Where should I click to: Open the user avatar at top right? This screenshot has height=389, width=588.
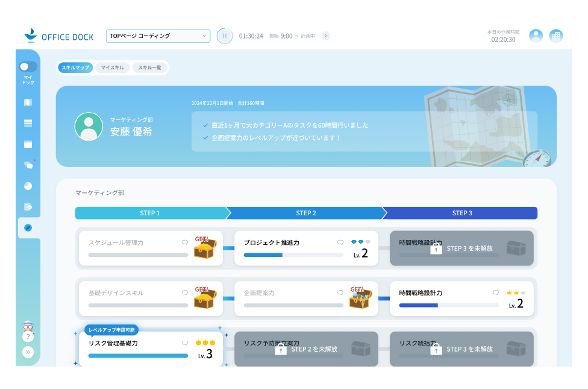click(536, 36)
